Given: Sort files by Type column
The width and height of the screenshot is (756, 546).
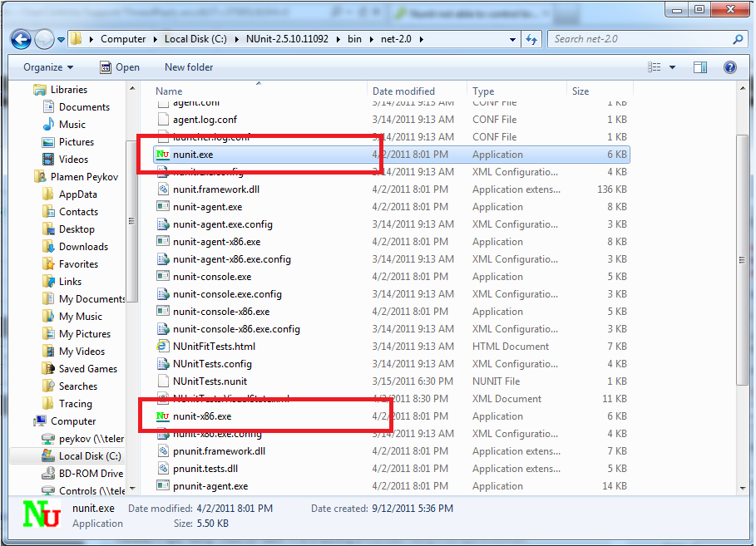Looking at the screenshot, I should [483, 91].
